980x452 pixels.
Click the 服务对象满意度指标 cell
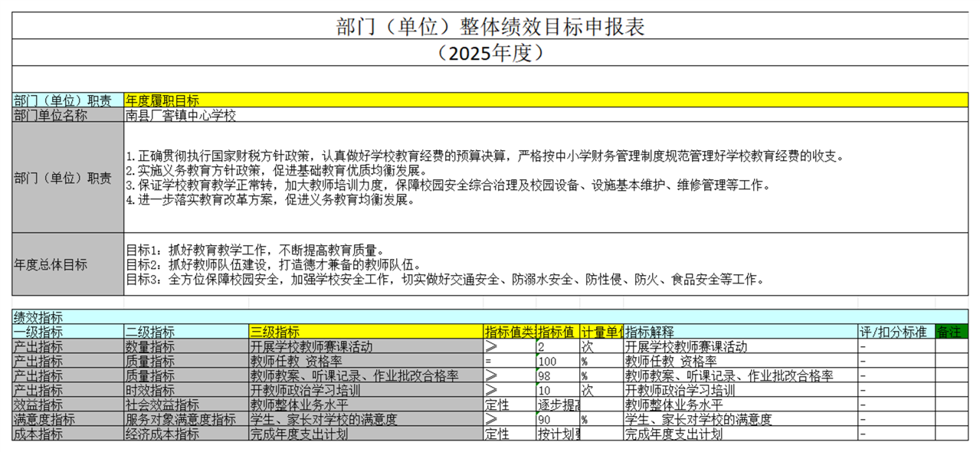[186, 419]
